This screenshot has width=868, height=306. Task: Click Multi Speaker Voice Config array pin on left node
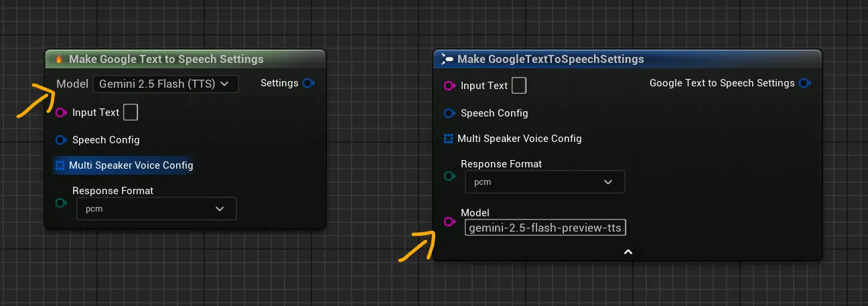pyautogui.click(x=60, y=165)
